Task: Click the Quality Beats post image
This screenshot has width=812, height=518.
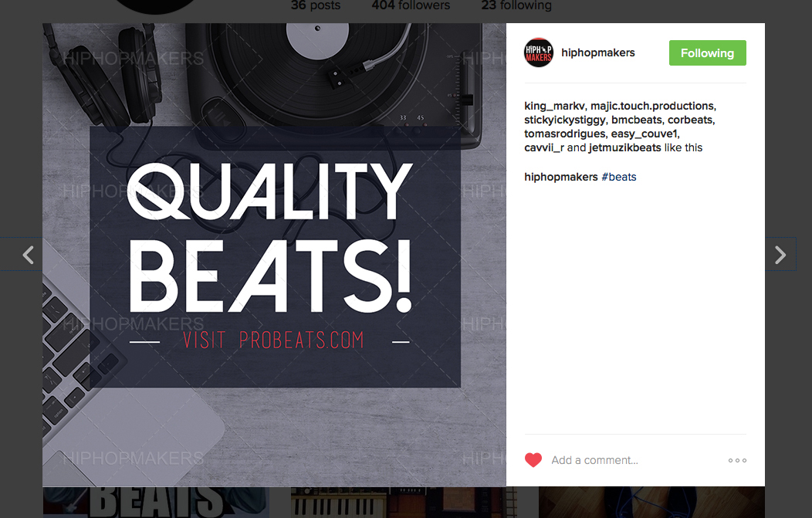Action: pos(274,254)
